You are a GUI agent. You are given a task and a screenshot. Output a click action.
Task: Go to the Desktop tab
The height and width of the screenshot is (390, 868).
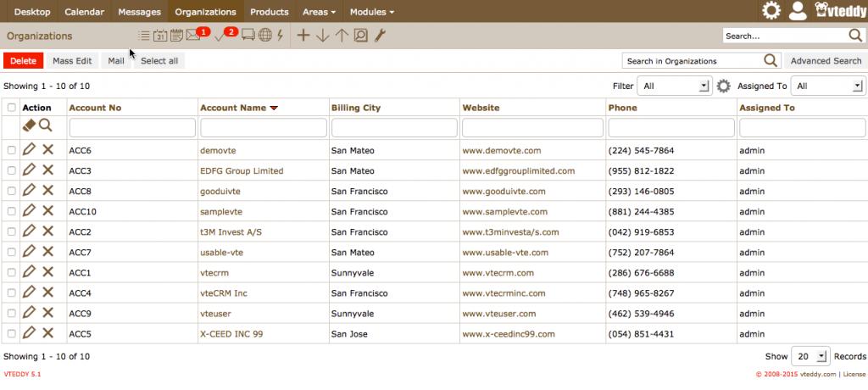(32, 12)
